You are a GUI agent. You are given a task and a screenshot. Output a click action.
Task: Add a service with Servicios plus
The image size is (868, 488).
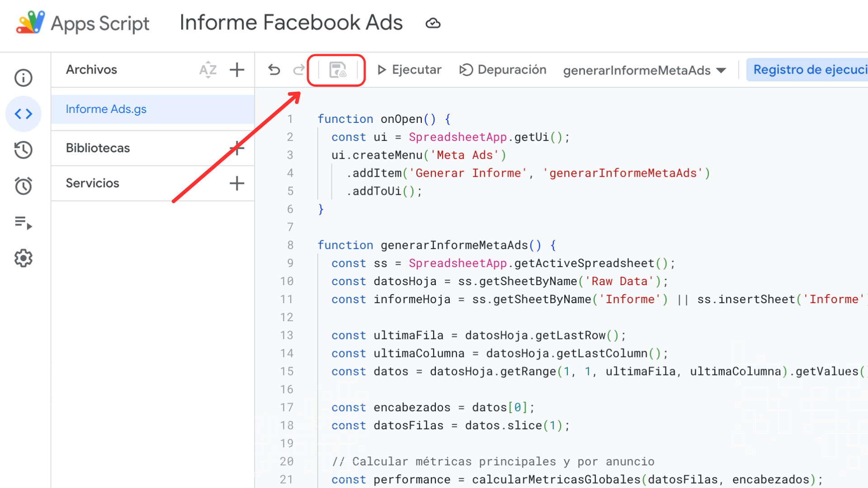(x=237, y=183)
